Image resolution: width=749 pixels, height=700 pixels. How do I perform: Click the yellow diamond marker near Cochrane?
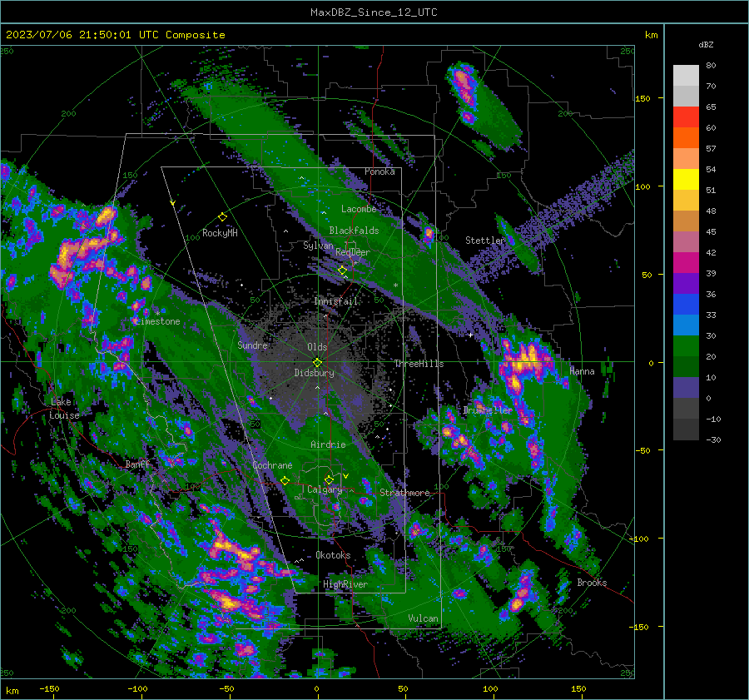point(285,480)
